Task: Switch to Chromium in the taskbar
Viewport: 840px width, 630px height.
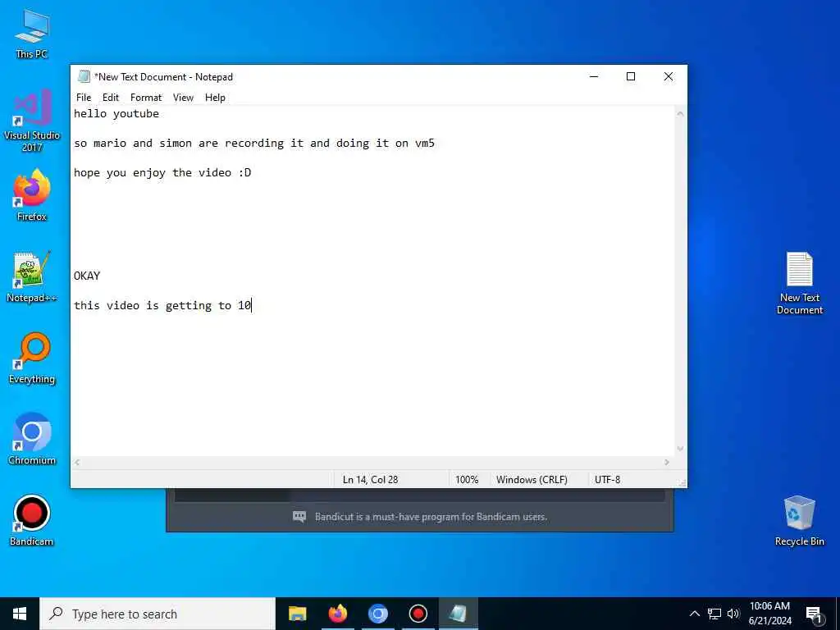Action: click(377, 614)
